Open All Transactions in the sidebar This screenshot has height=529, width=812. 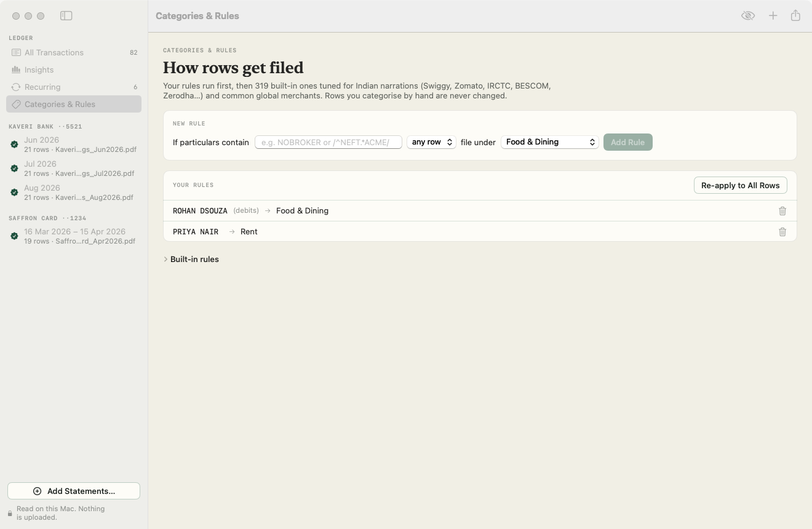click(x=74, y=53)
